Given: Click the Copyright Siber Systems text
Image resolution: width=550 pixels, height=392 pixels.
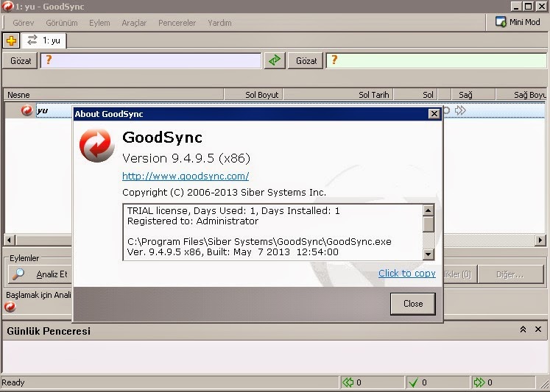Looking at the screenshot, I should pyautogui.click(x=224, y=192).
